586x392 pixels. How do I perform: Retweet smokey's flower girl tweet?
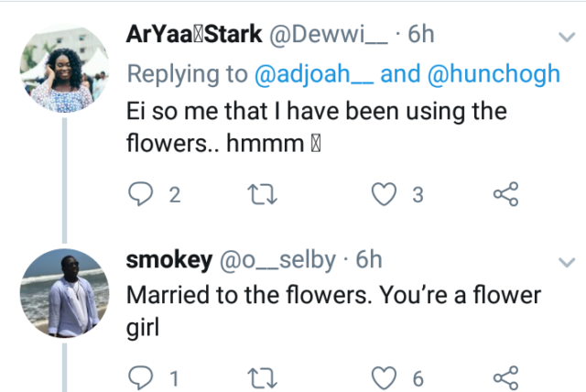[262, 376]
